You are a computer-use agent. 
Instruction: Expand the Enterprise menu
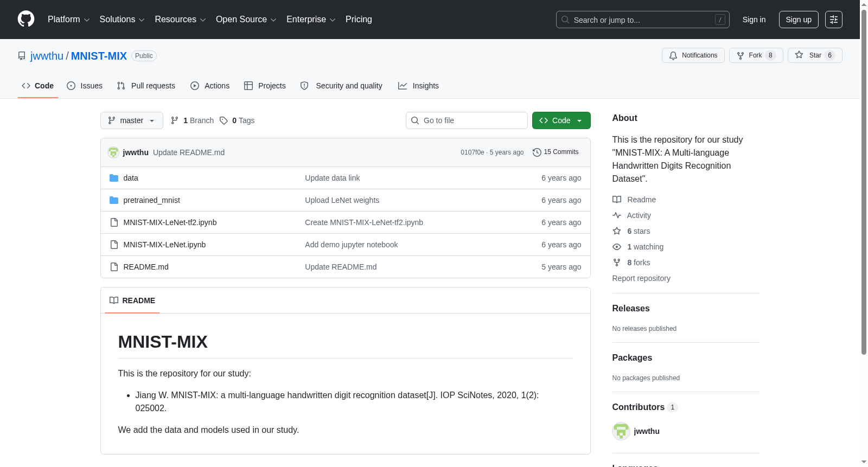(x=311, y=20)
